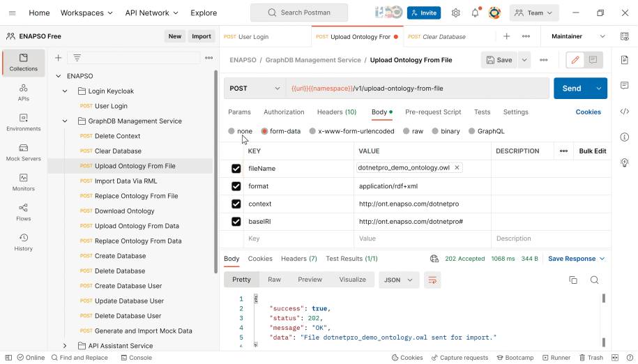
Task: Add a new request tab with plus
Action: tap(507, 36)
